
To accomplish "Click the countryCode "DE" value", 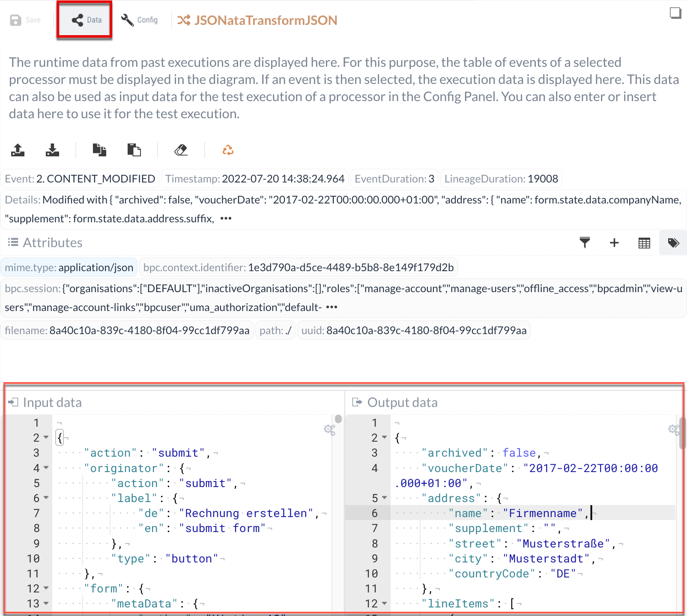I will coord(563,574).
